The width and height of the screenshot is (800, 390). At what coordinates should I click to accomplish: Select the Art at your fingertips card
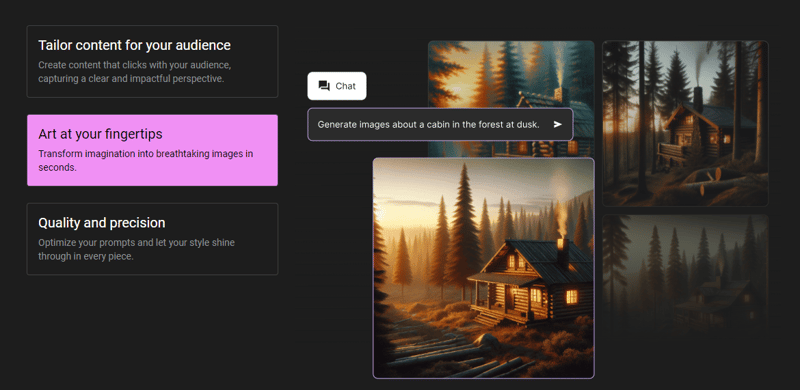click(153, 150)
